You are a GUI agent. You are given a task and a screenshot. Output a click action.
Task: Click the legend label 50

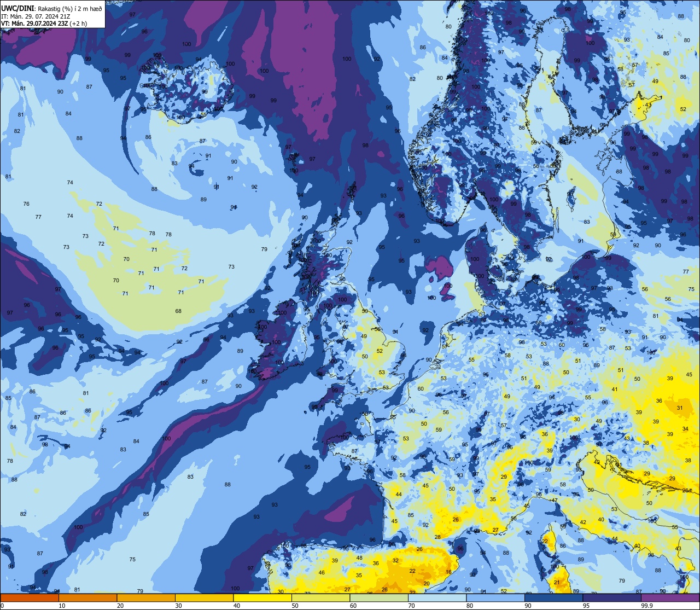coord(295,606)
